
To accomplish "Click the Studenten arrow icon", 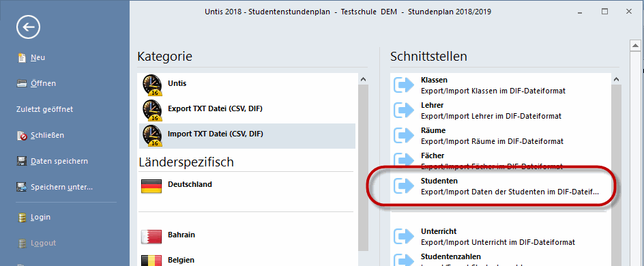I will coord(405,186).
